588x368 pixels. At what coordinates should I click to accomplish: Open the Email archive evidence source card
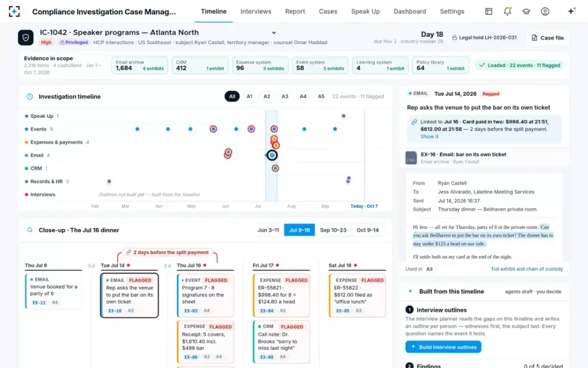pyautogui.click(x=140, y=65)
